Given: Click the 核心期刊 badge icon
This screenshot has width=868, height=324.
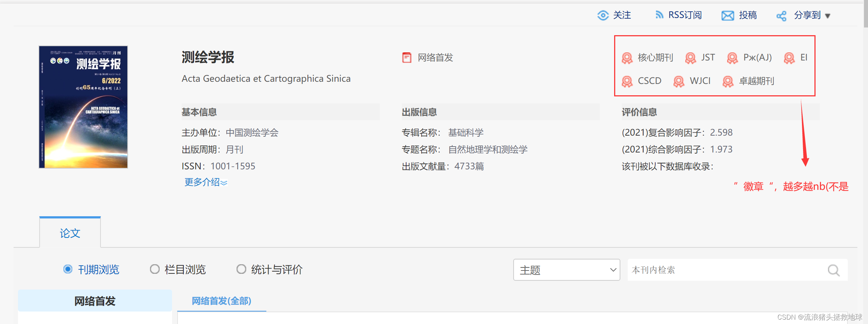Looking at the screenshot, I should [627, 58].
